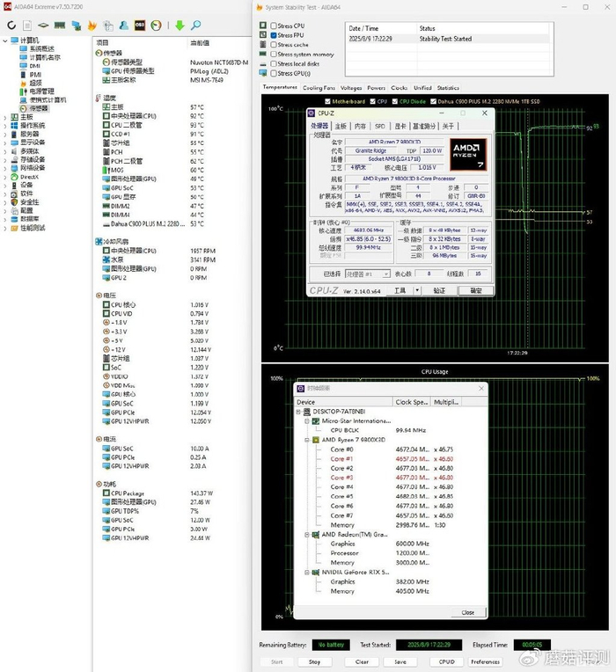The width and height of the screenshot is (616, 672).
Task: Select 计算机名称 in the left tree
Action: tap(45, 57)
